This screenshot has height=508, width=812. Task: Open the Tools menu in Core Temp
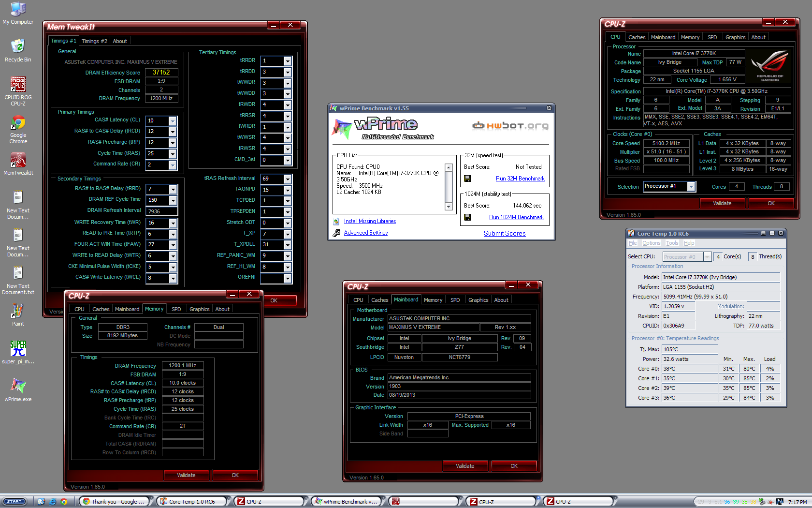[672, 243]
